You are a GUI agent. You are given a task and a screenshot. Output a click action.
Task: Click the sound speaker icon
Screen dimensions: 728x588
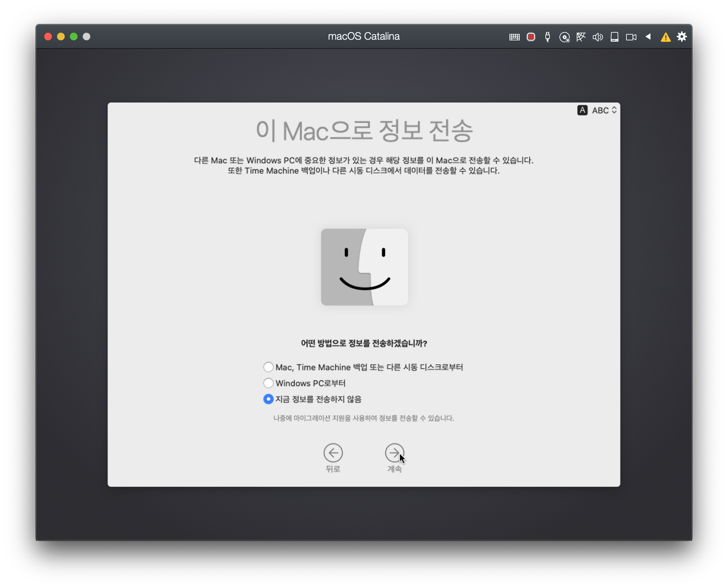pos(598,37)
